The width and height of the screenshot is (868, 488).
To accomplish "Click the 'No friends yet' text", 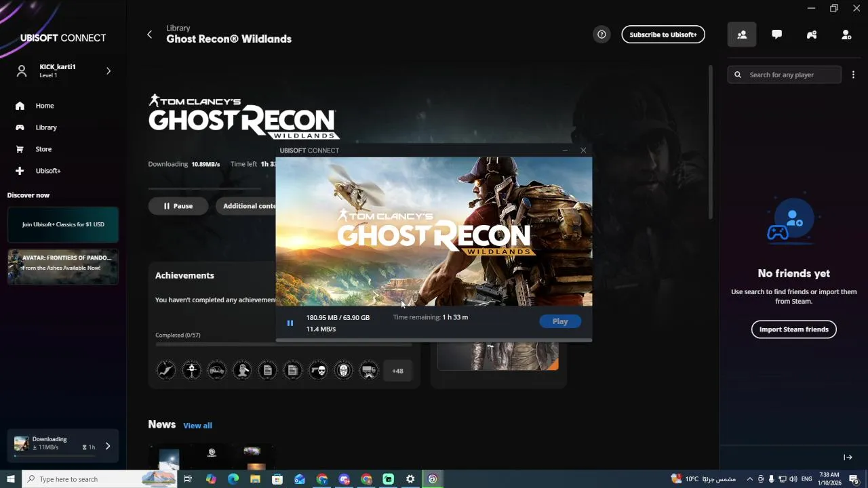I will [794, 274].
